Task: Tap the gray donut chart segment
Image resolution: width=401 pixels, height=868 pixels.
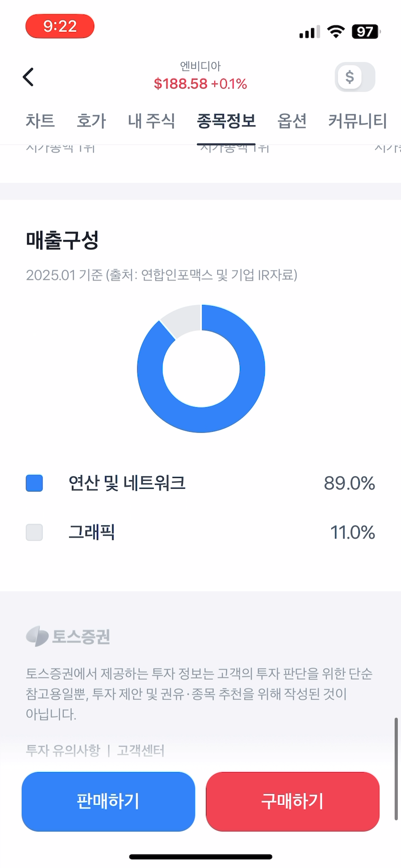Action: point(183,319)
